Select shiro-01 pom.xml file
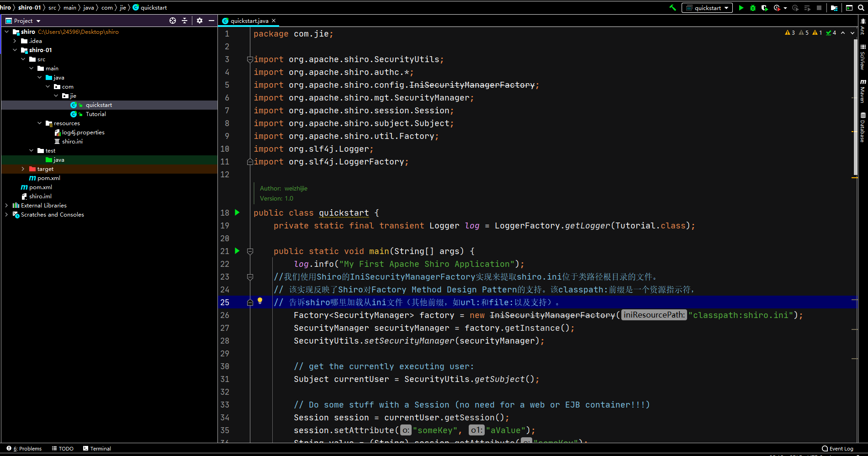 click(x=48, y=178)
